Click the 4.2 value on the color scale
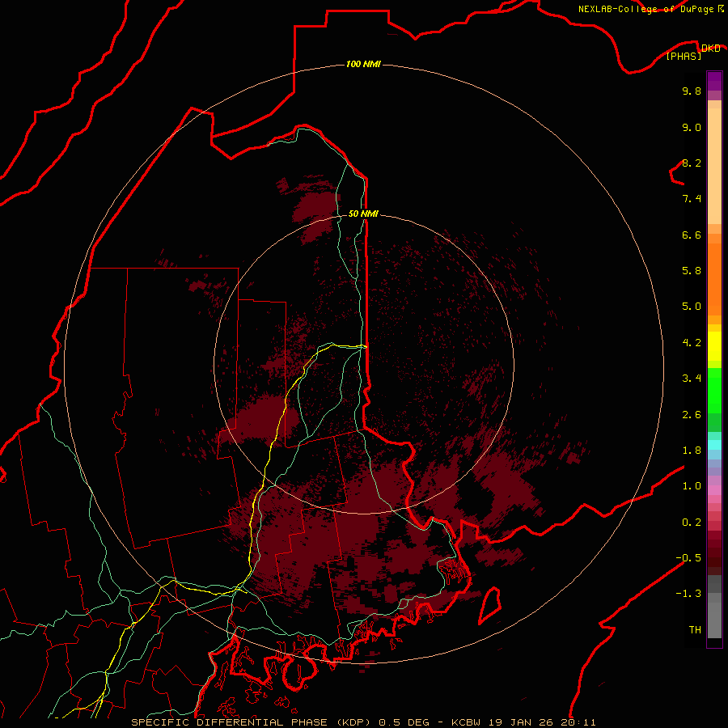 coord(692,343)
